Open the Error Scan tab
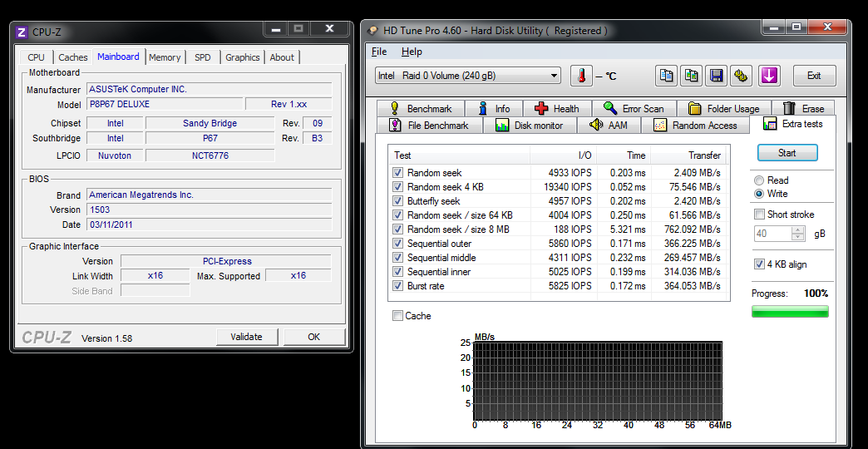 pos(635,109)
